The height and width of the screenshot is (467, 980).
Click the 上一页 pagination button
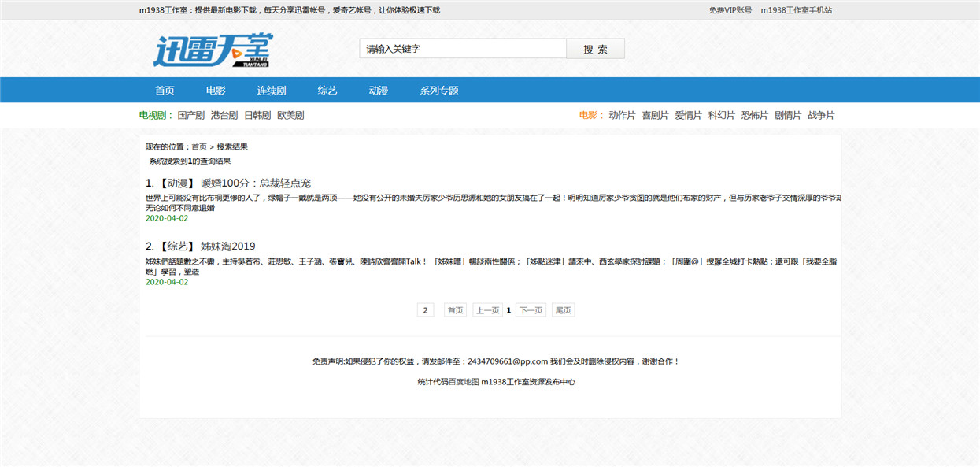[487, 310]
